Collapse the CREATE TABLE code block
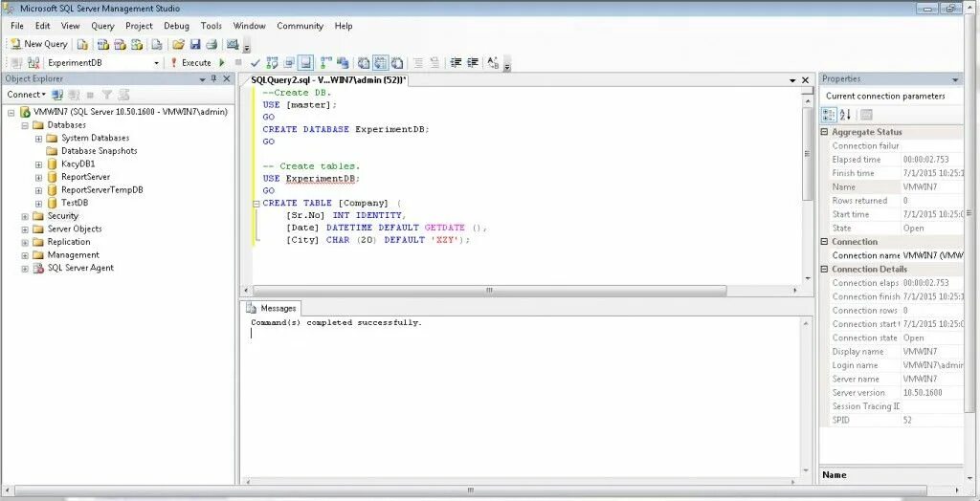 [256, 204]
